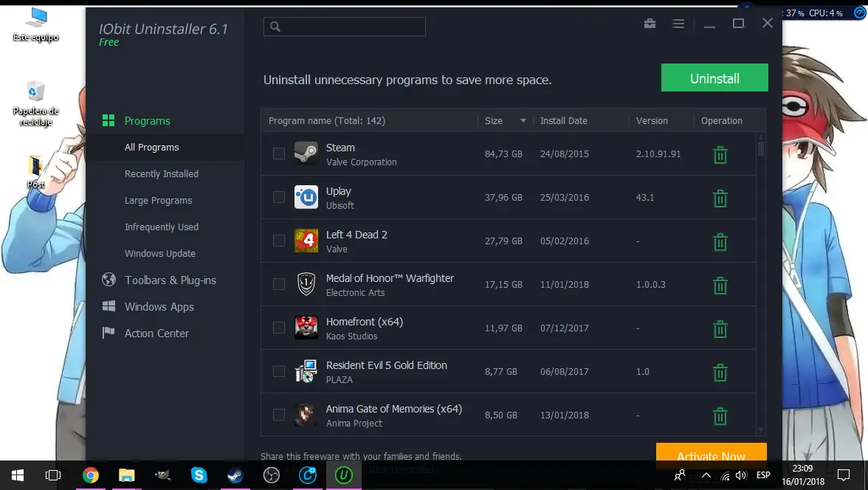
Task: Check the Homefront (x64) checkbox
Action: pyautogui.click(x=279, y=328)
